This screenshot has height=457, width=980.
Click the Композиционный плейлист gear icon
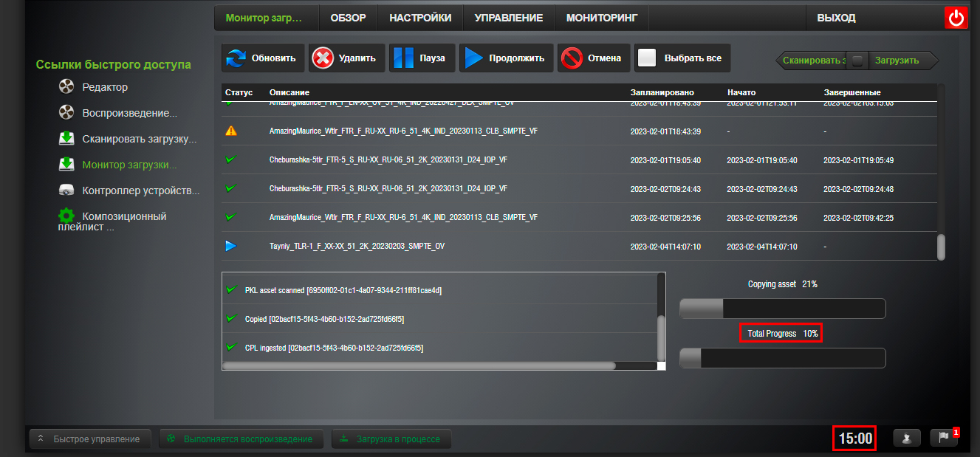[66, 216]
